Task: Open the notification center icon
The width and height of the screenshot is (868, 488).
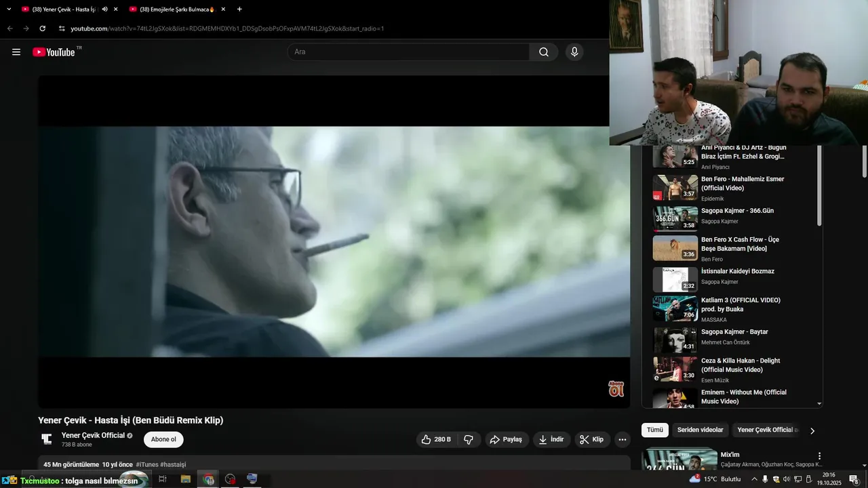Action: pos(854,479)
